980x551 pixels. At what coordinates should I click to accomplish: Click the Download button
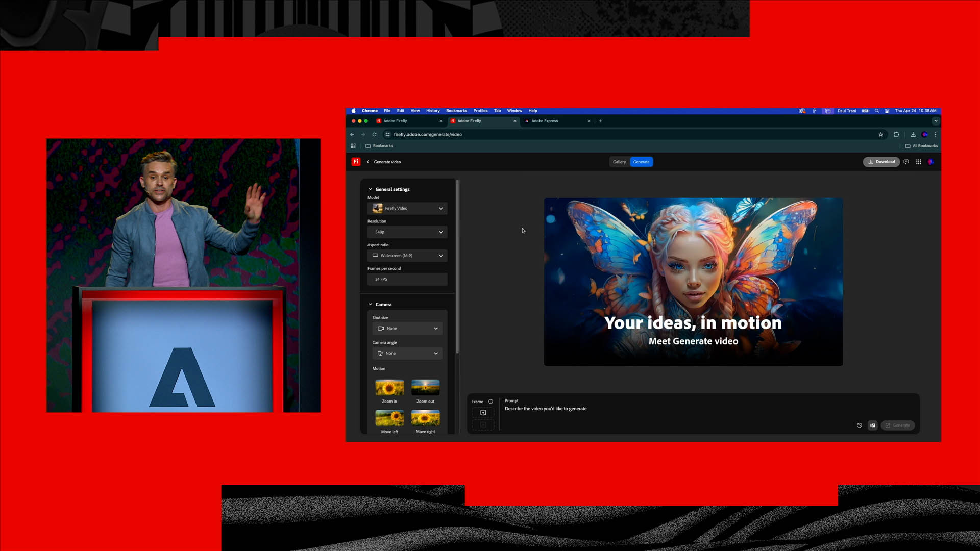click(881, 162)
